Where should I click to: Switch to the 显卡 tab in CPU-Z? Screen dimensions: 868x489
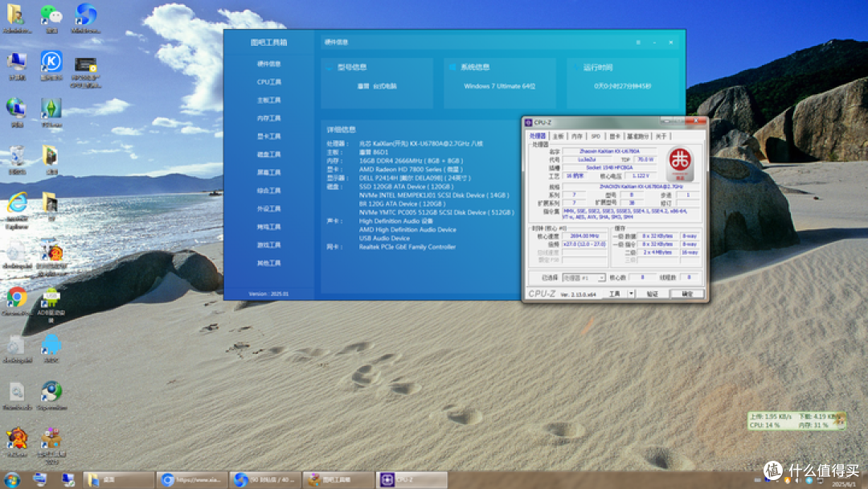(x=615, y=136)
